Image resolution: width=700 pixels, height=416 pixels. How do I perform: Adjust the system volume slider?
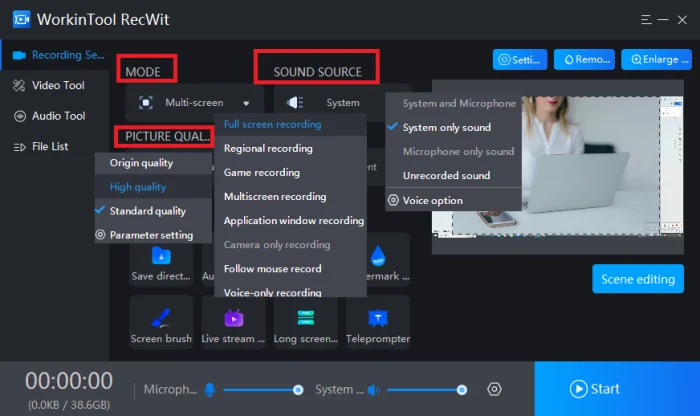[427, 390]
